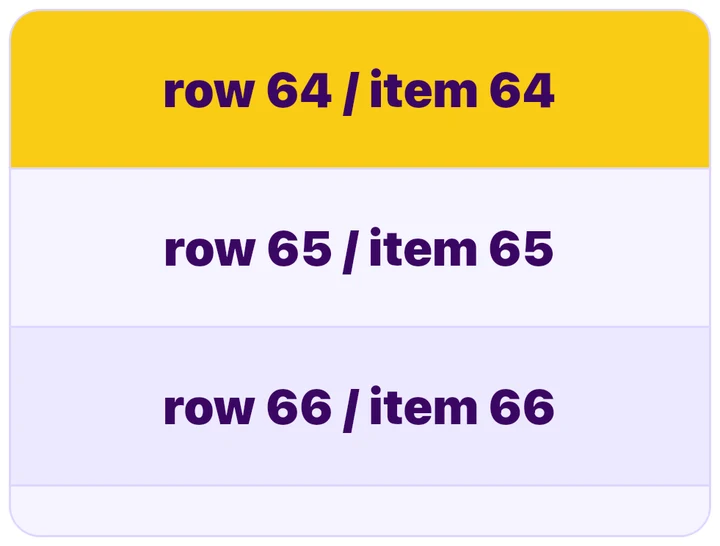Click the divider line between rows 65 and 66

tap(360, 327)
